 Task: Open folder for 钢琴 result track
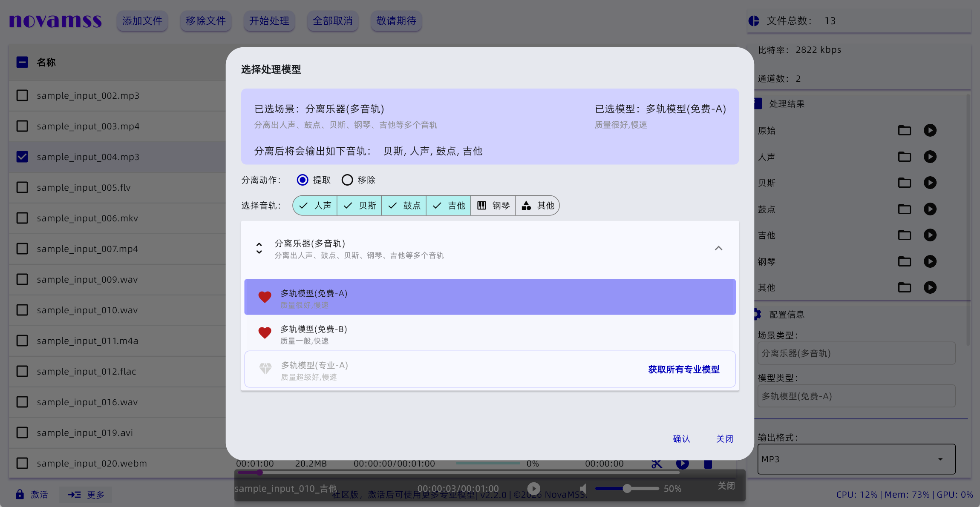click(x=904, y=261)
